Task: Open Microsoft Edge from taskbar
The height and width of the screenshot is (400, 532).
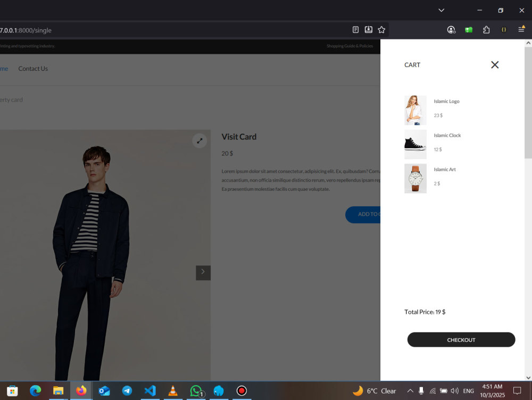Action: (35, 391)
